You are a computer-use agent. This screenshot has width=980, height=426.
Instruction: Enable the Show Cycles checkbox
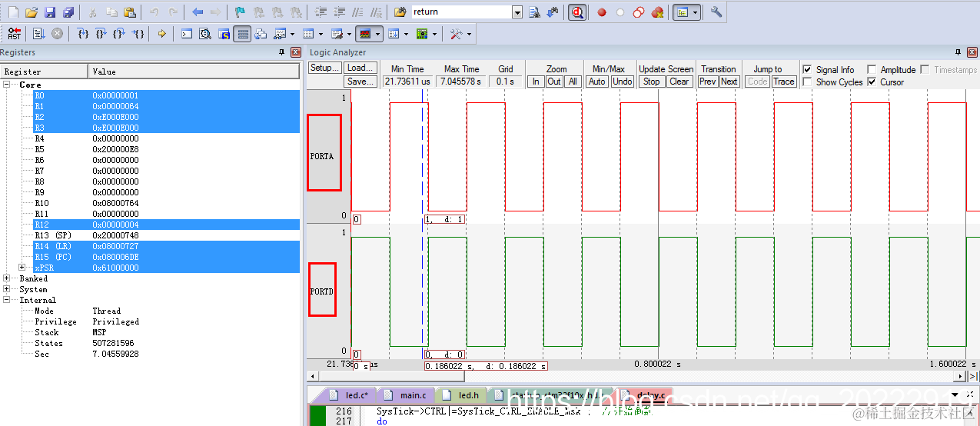click(x=807, y=82)
